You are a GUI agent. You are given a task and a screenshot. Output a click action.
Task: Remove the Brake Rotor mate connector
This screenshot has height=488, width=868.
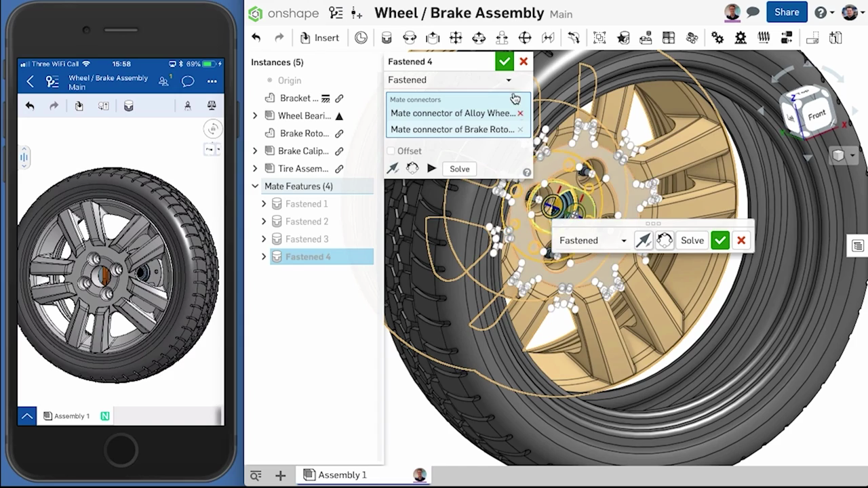(x=520, y=129)
